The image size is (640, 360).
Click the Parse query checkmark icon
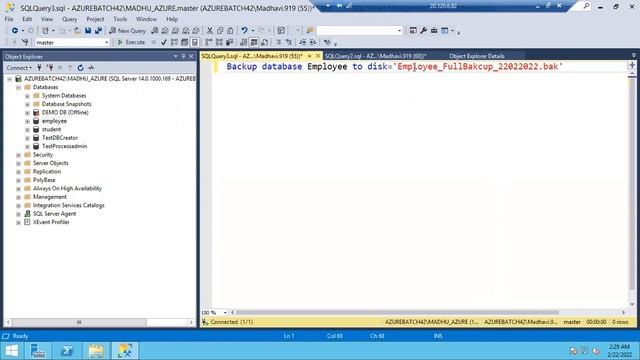point(164,42)
